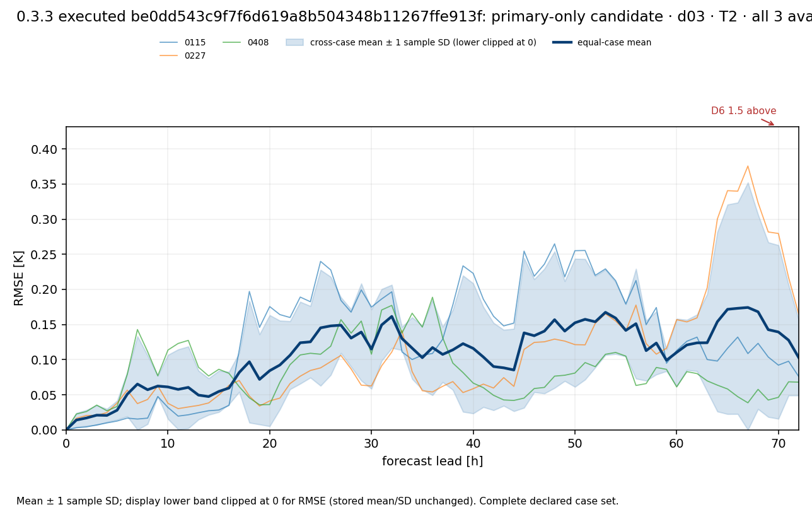Image resolution: width=812 pixels, height=512 pixels.
Task: Click the red annotation arrow head
Action: click(771, 124)
